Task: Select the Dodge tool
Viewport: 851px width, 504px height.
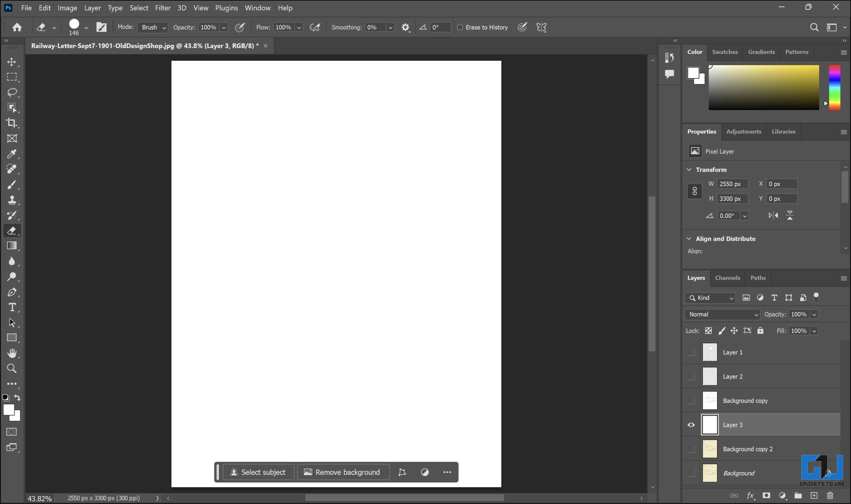Action: coord(12,276)
